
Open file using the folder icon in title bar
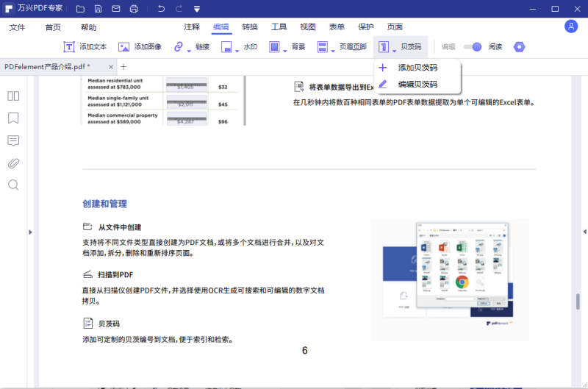80,9
